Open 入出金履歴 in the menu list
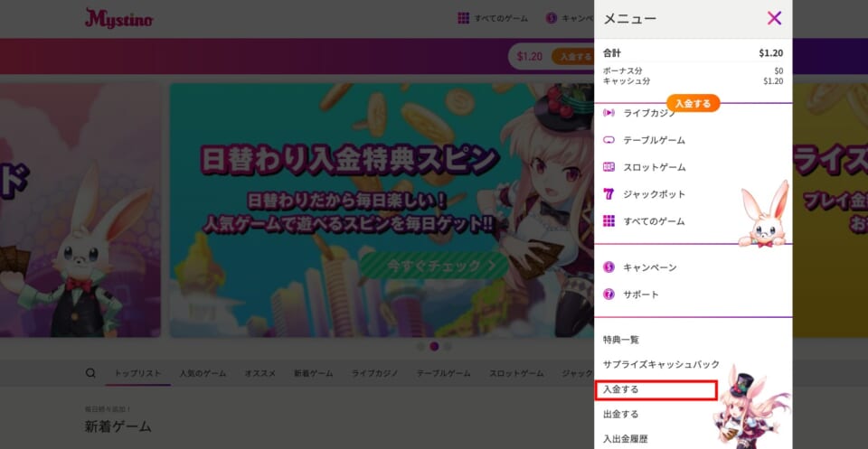The height and width of the screenshot is (449, 868). tap(625, 439)
